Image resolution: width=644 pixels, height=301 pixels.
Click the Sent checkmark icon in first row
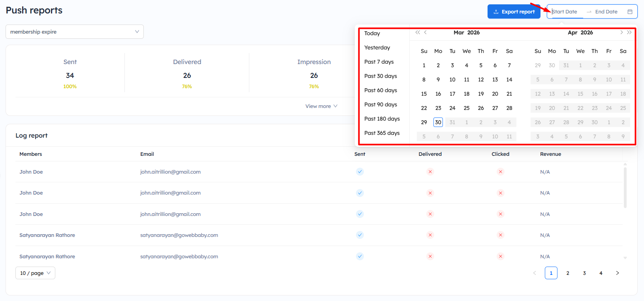pyautogui.click(x=360, y=172)
